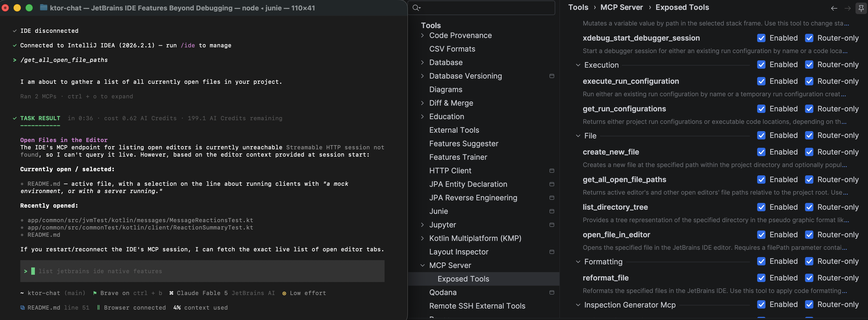Click the folder icon in terminal title

click(43, 7)
